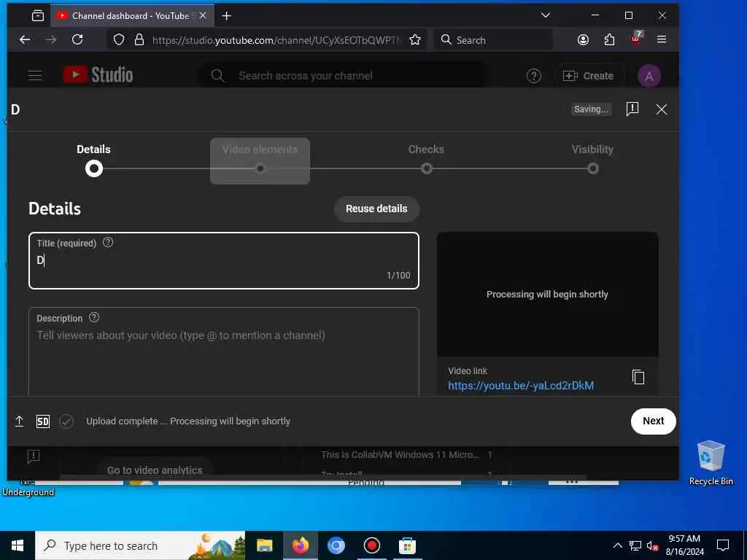Viewport: 747px width, 560px height.
Task: Show hidden system tray icons
Action: point(617,545)
